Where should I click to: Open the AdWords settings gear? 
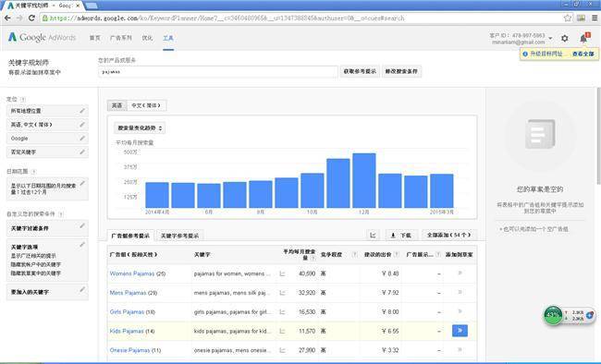[565, 38]
